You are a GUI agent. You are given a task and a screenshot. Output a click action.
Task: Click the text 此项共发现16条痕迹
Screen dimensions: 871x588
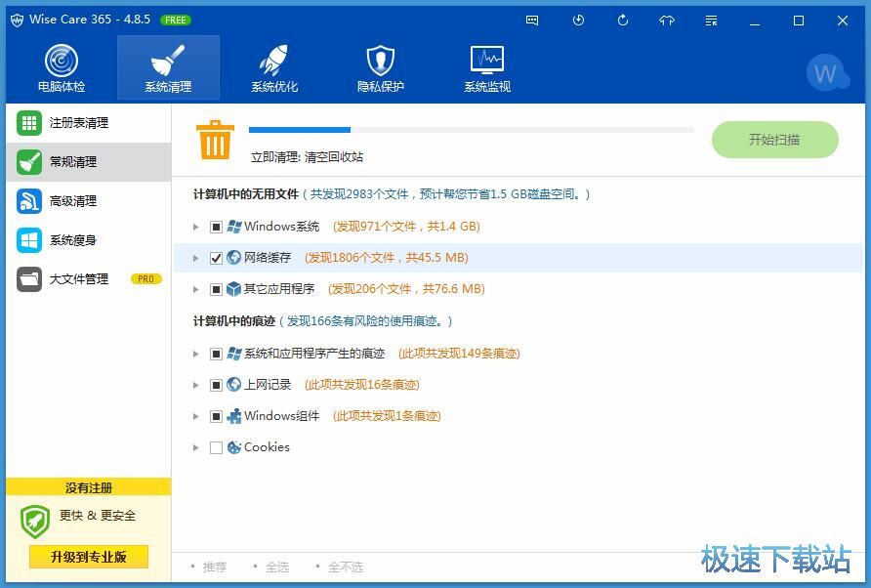362,385
